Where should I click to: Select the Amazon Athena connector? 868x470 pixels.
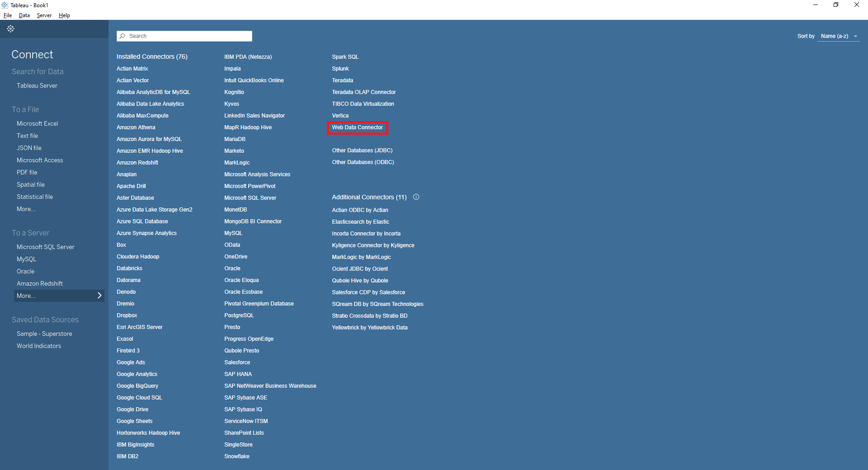click(136, 127)
